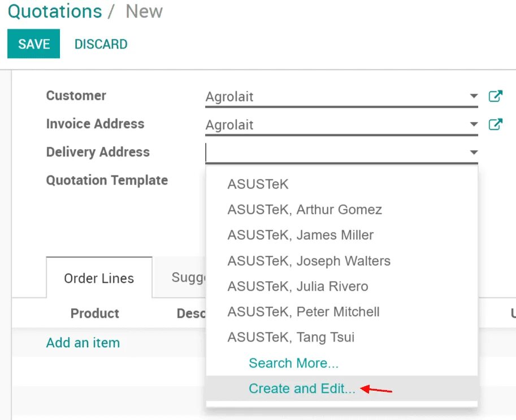The width and height of the screenshot is (516, 420).
Task: Select ASUSTeK, Tang Tsui contact
Action: [x=290, y=337]
